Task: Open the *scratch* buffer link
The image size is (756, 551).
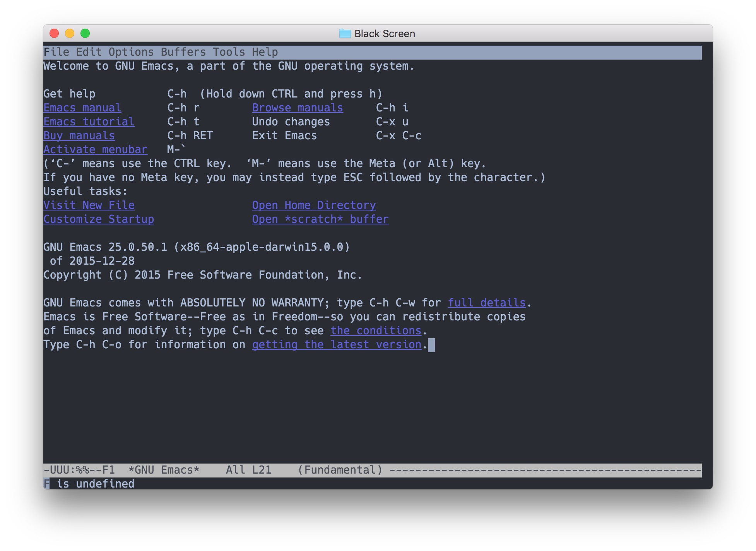Action: [x=320, y=219]
